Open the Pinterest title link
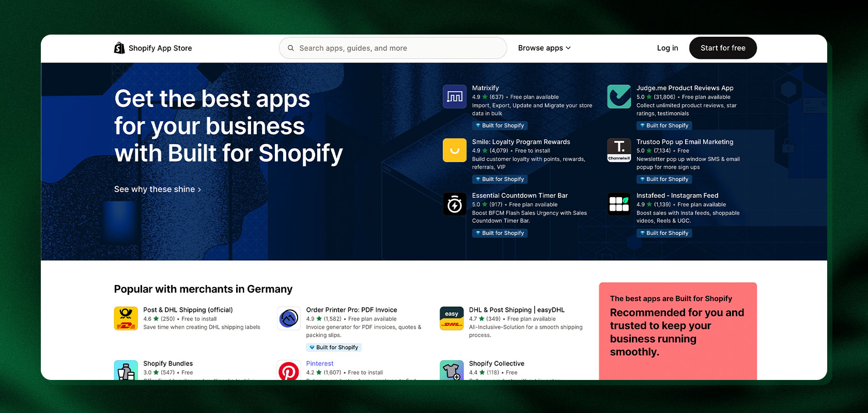Viewport: 868px width, 413px height. click(320, 364)
